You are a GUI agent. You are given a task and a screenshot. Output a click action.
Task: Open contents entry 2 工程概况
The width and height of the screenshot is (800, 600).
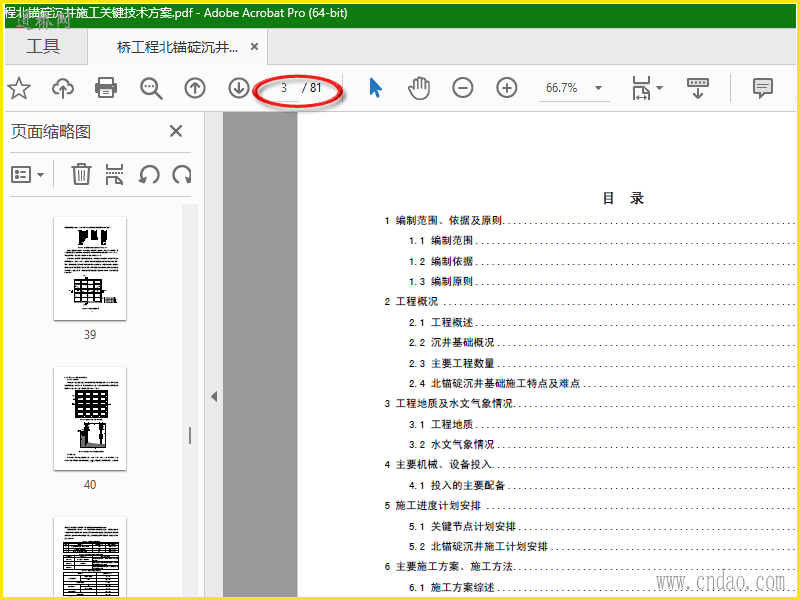point(592,302)
